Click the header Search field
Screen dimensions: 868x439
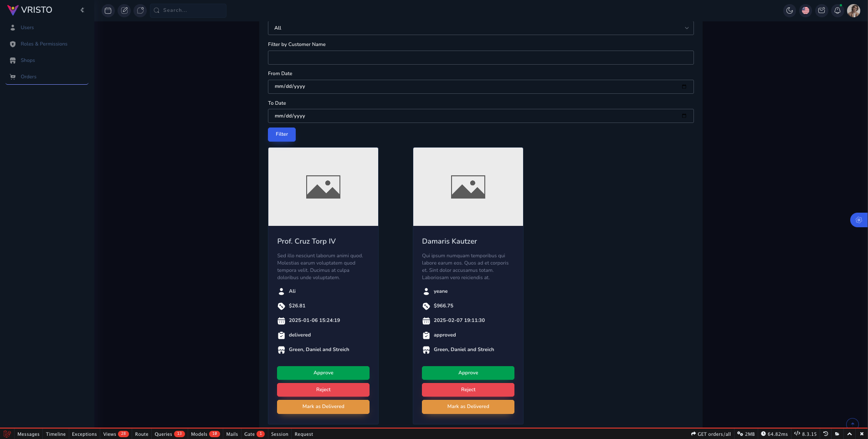(x=188, y=10)
